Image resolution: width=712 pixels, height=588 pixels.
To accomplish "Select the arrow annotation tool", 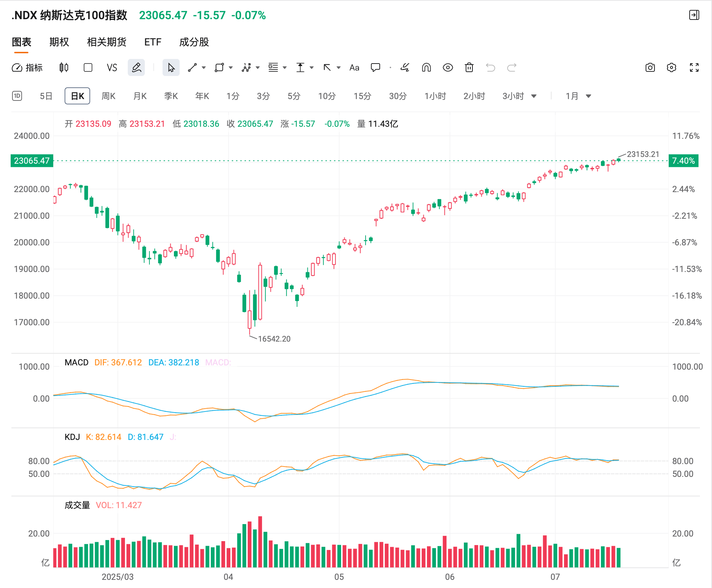I will 327,67.
